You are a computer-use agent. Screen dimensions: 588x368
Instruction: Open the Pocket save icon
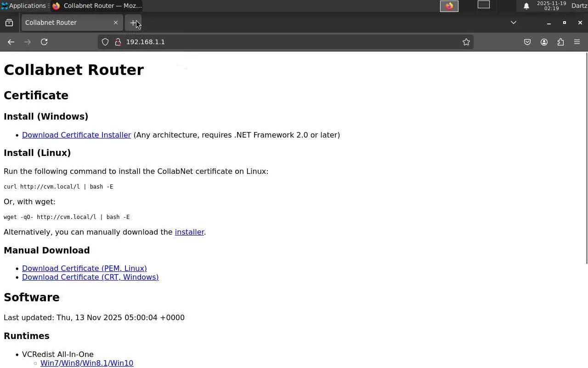(527, 42)
